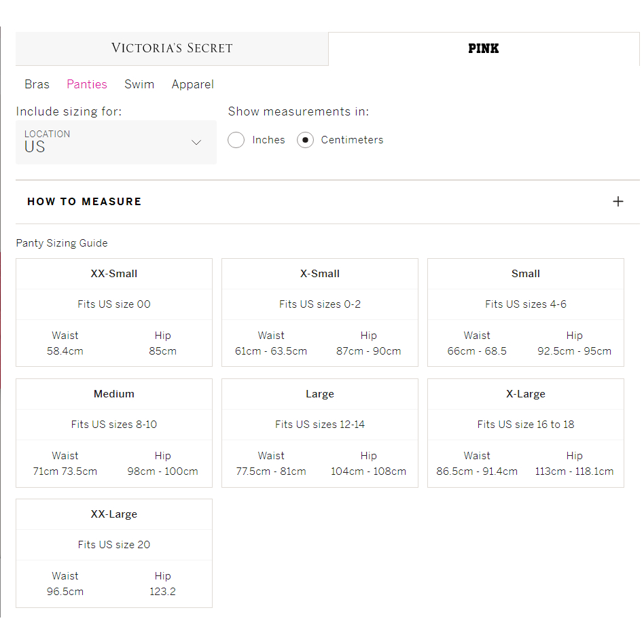Switch to the PINK brand tab

pos(484,48)
